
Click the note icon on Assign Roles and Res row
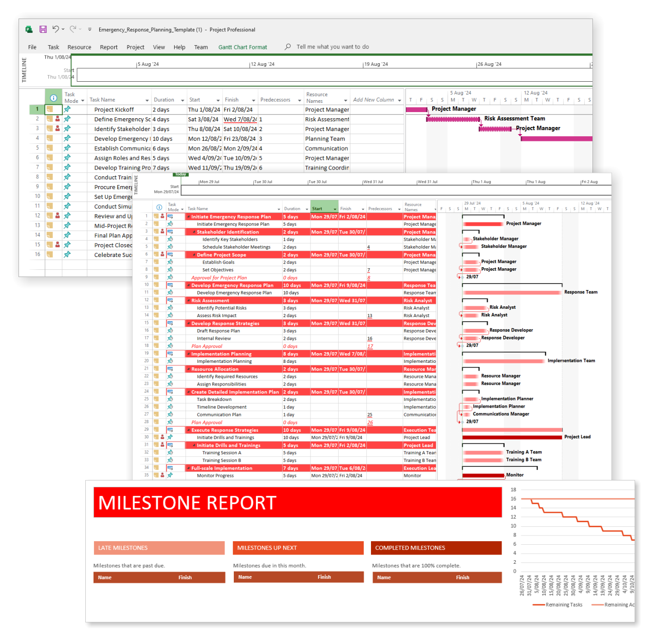click(x=50, y=158)
